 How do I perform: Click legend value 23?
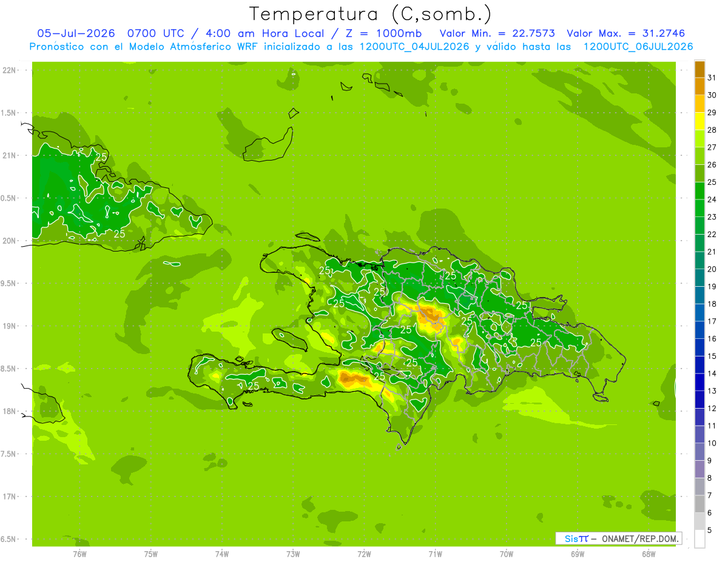pyautogui.click(x=712, y=217)
